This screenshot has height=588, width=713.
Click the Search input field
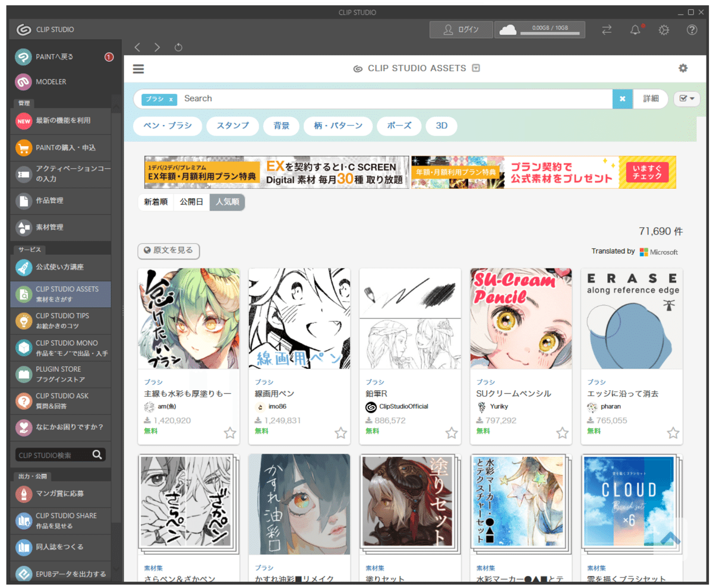[395, 99]
